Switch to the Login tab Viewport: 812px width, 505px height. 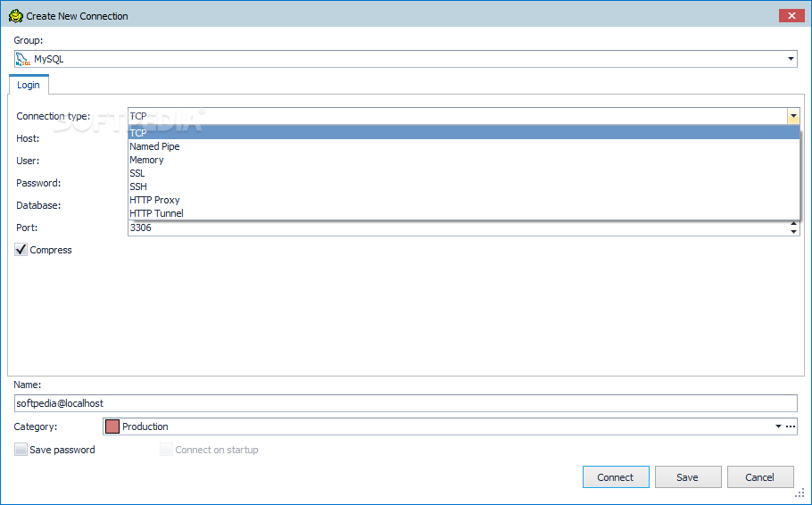tap(29, 85)
